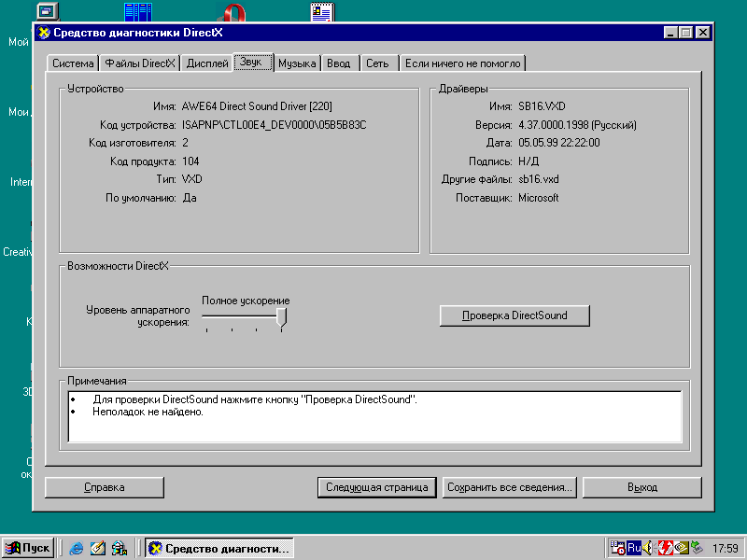Image resolution: width=747 pixels, height=560 pixels.
Task: Open the third quick launch channels icon
Action: [x=120, y=548]
